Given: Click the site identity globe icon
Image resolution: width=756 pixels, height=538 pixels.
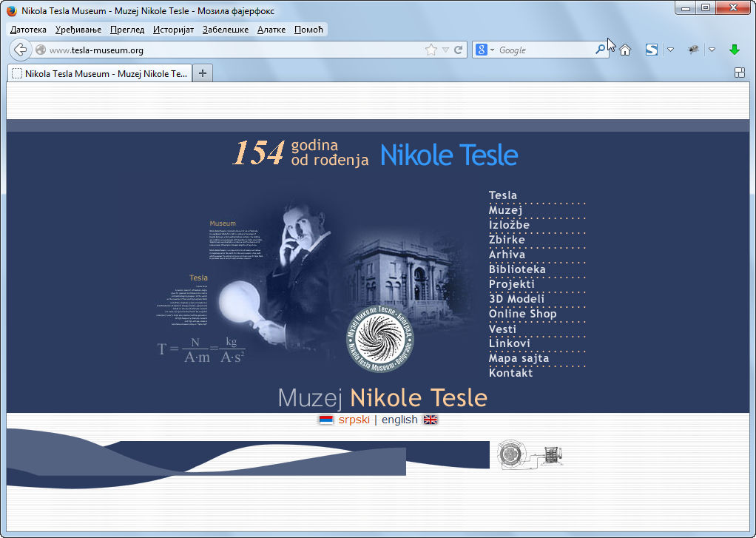Looking at the screenshot, I should coord(41,50).
